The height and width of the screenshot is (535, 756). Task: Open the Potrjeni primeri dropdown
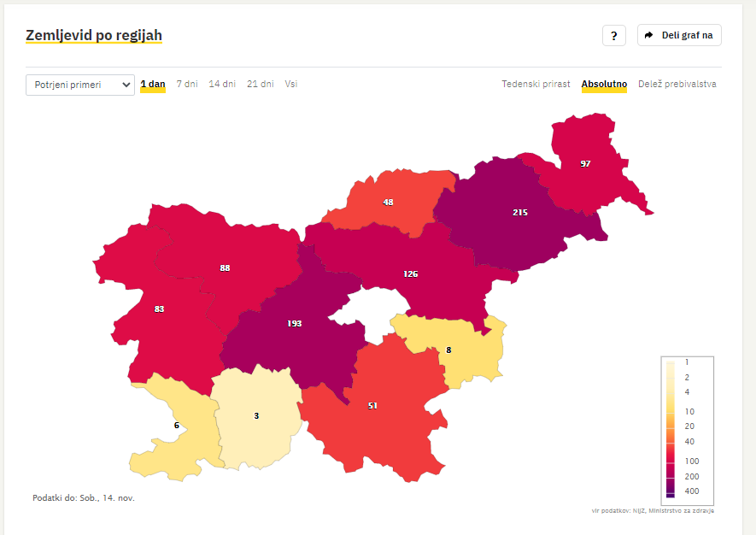[80, 85]
